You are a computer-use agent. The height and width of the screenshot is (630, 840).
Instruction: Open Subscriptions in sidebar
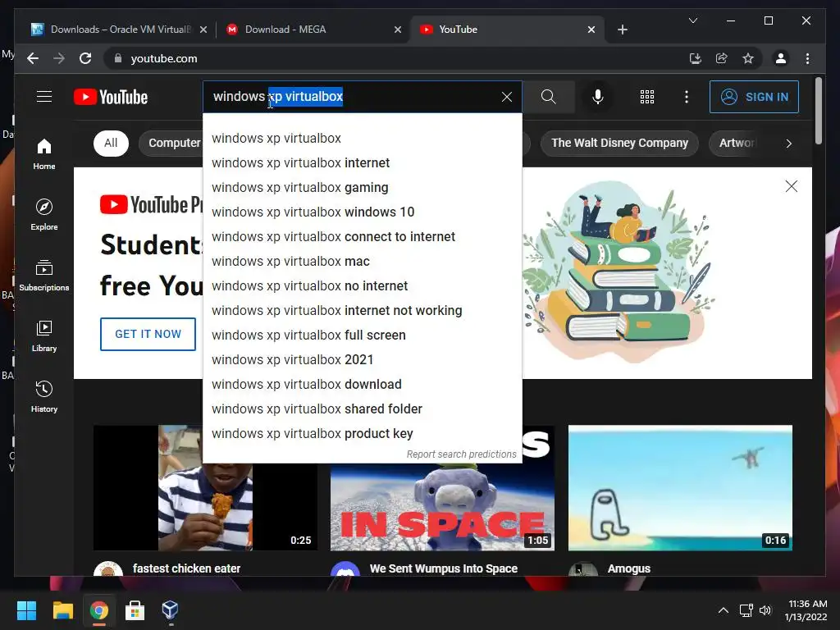point(44,276)
